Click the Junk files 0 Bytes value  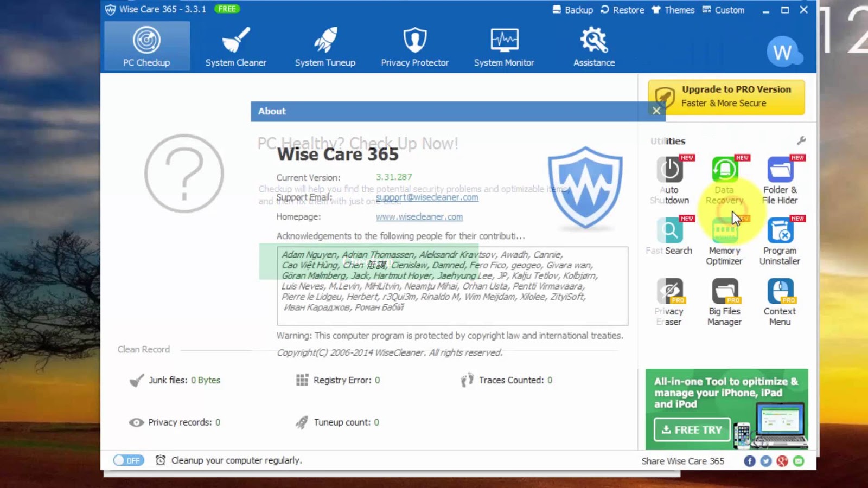(x=206, y=380)
